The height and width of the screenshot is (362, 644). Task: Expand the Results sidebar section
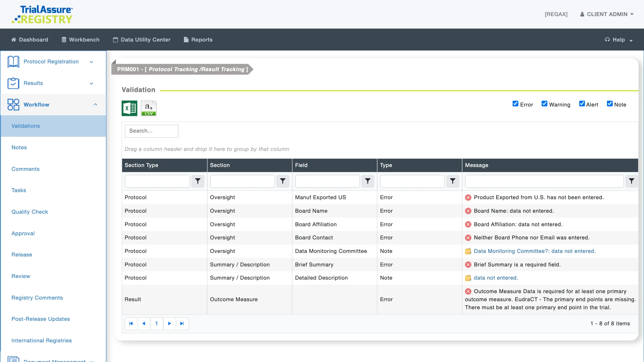click(x=91, y=83)
